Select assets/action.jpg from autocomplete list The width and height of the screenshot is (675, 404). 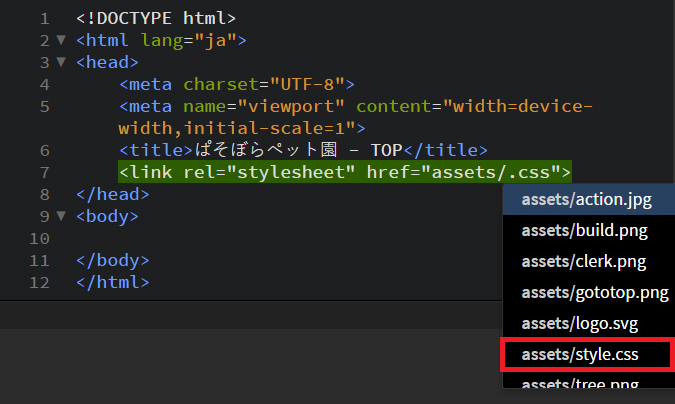coord(586,200)
